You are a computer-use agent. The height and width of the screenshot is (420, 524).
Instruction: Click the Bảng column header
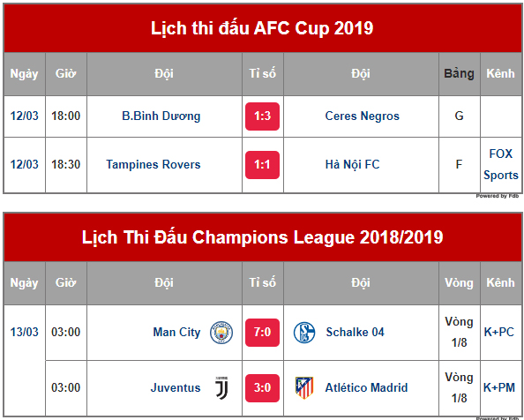(x=460, y=74)
